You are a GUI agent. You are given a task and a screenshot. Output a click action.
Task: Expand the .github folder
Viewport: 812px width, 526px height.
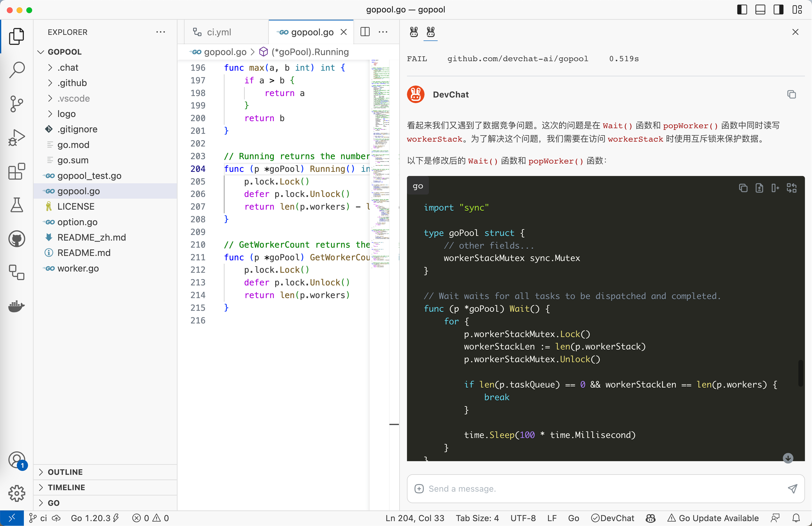[x=72, y=83]
